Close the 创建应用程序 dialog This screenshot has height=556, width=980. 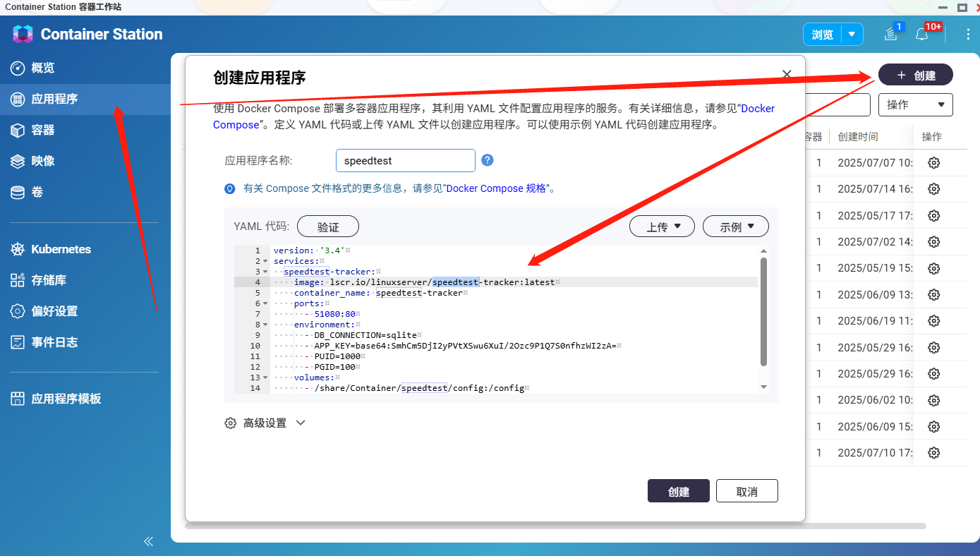787,74
